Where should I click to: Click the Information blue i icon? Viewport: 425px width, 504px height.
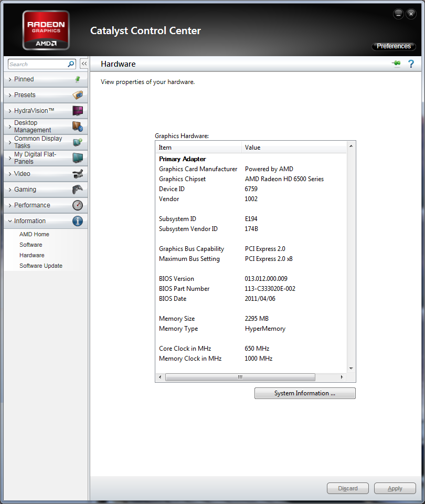tap(78, 221)
